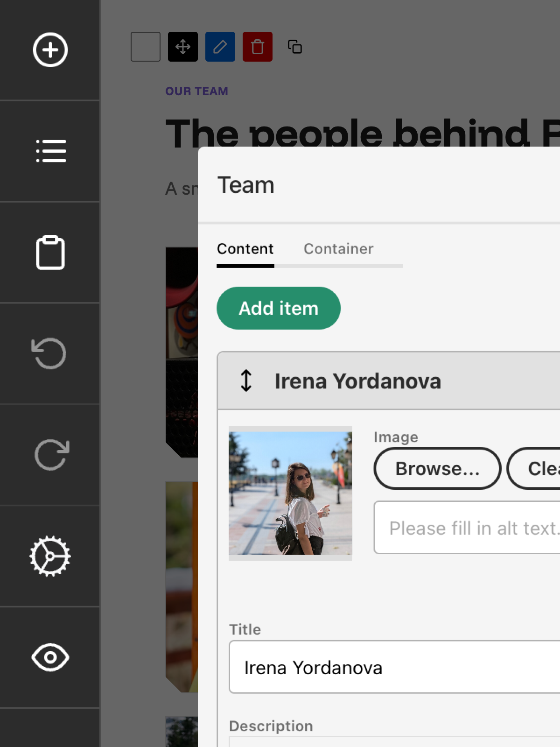
Task: Click the add content plus icon
Action: pos(50,50)
